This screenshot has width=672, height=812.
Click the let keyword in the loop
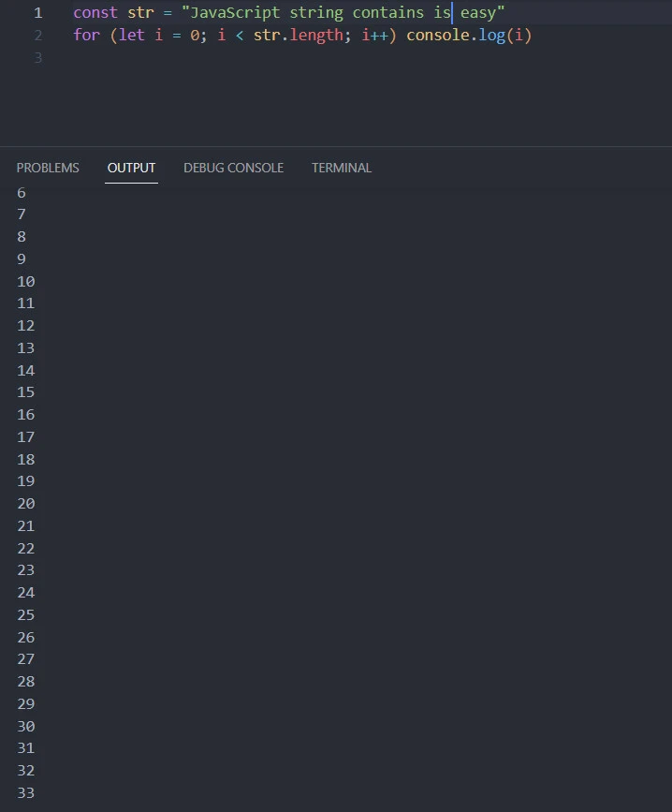tap(132, 36)
